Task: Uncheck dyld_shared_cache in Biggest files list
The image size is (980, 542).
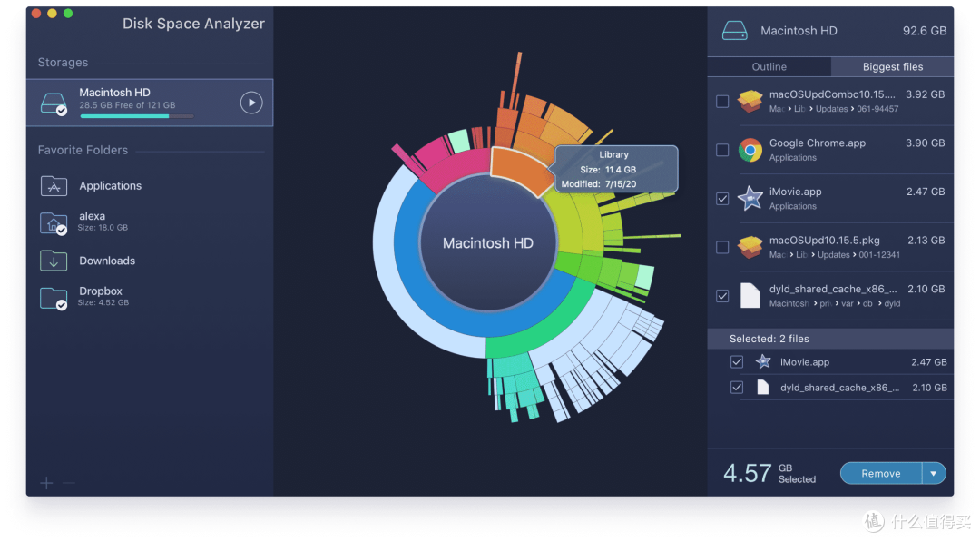Action: click(x=722, y=296)
